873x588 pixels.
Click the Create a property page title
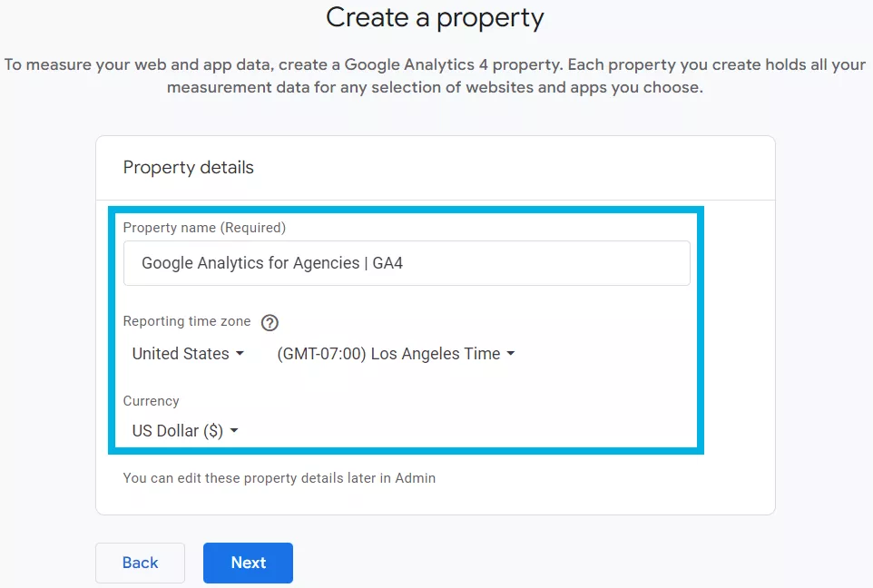(435, 17)
